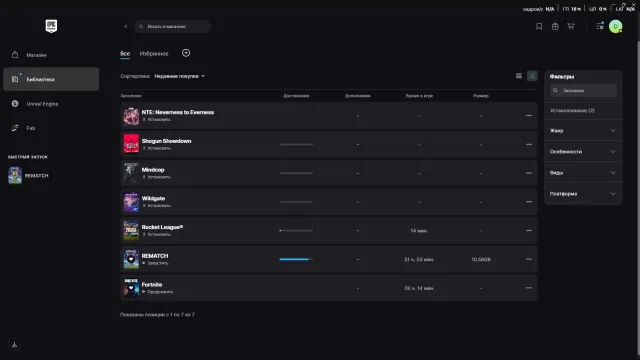Launch REMATCH from quick launch
640x360 pixels.
point(29,176)
